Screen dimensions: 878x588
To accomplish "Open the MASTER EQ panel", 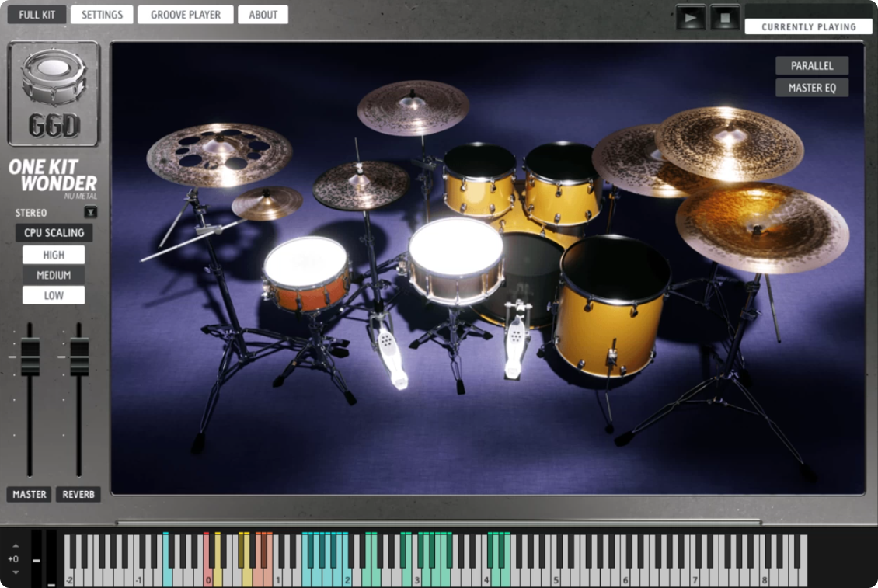I will coord(812,88).
